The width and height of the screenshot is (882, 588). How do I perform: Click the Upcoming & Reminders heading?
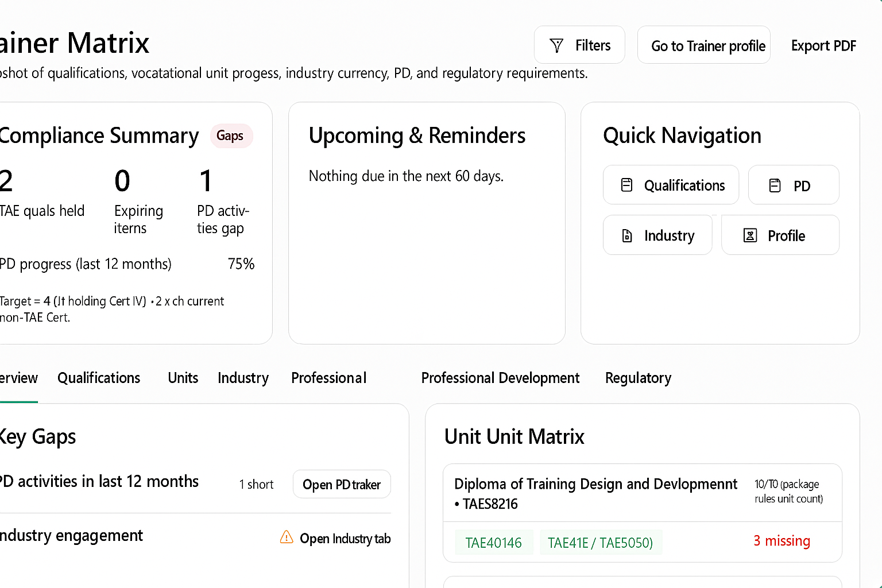click(417, 136)
